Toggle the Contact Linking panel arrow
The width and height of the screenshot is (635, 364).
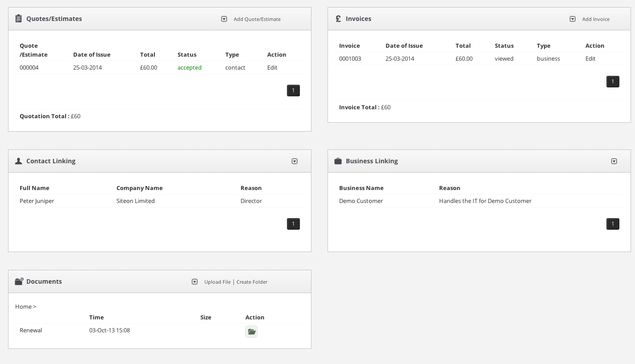(295, 161)
